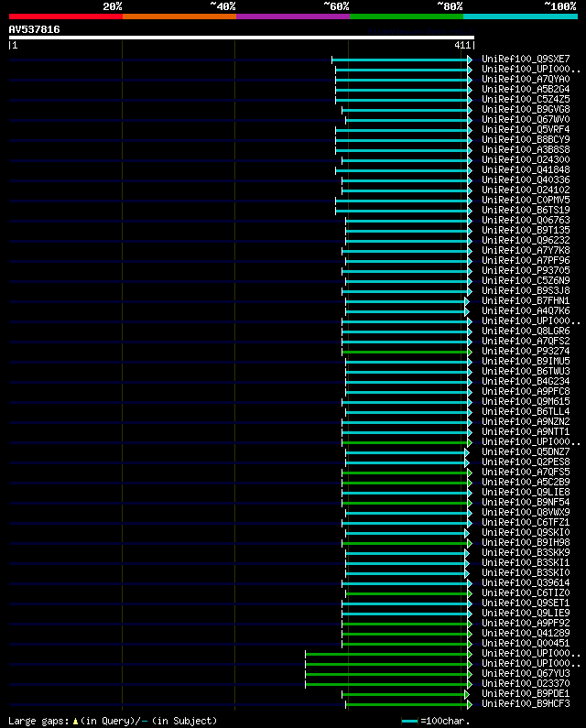Open hit UniRef100_Q9SXE7
This screenshot has width=586, height=728.
tap(526, 59)
